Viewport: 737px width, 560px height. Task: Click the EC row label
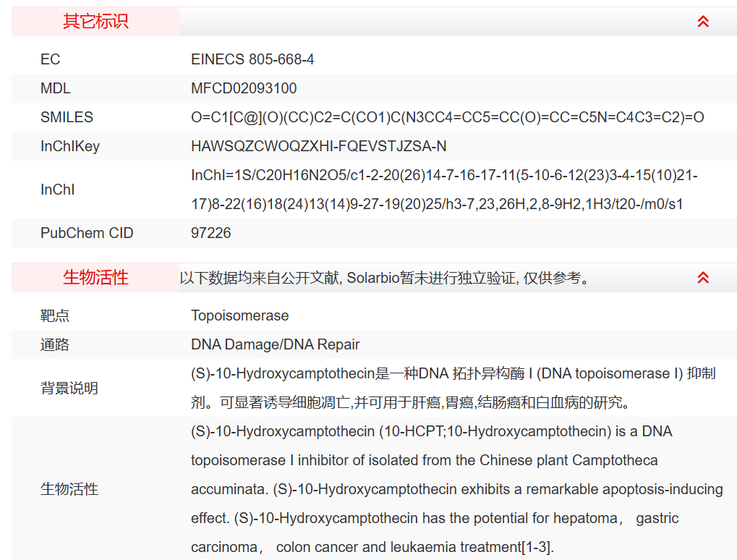50,59
